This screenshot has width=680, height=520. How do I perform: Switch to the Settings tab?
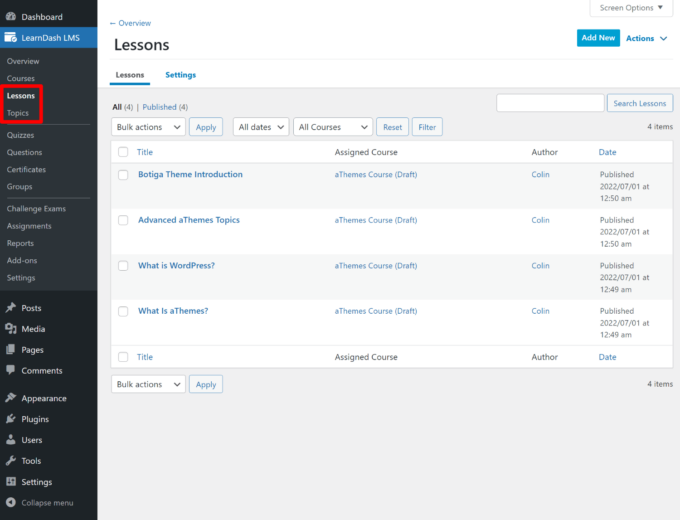coord(180,75)
